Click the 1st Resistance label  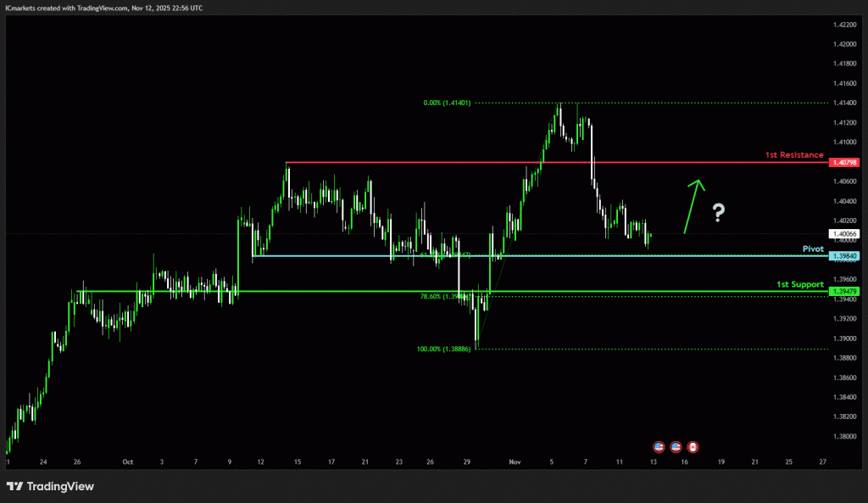[793, 155]
